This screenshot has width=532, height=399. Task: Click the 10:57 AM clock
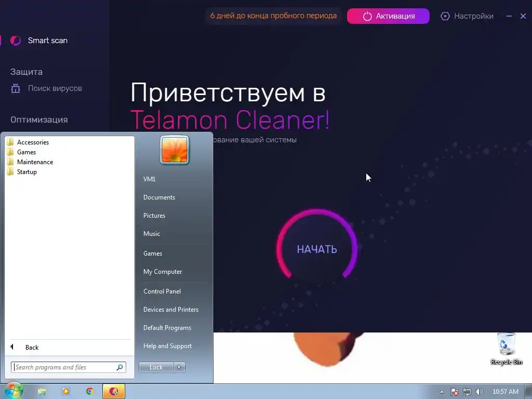tap(505, 392)
